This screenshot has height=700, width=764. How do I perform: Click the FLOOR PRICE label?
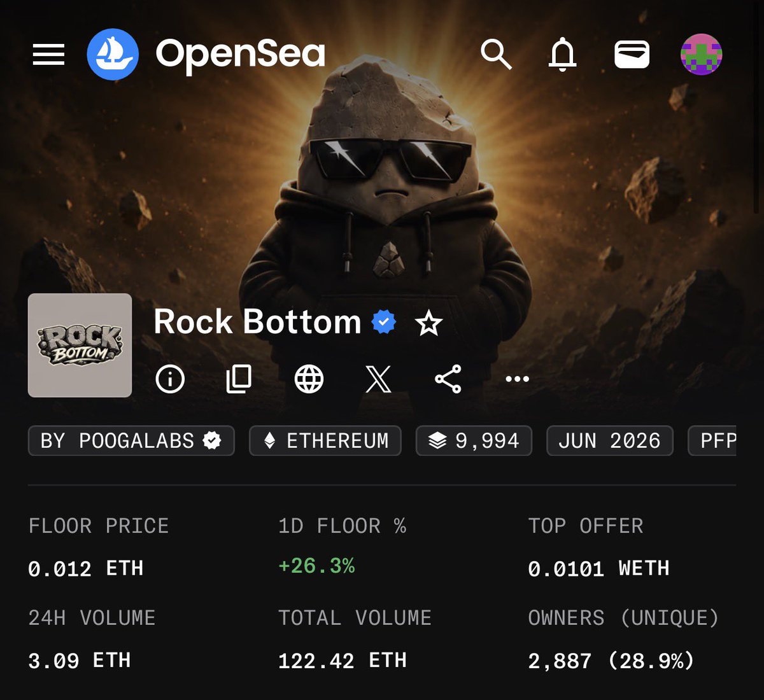99,526
